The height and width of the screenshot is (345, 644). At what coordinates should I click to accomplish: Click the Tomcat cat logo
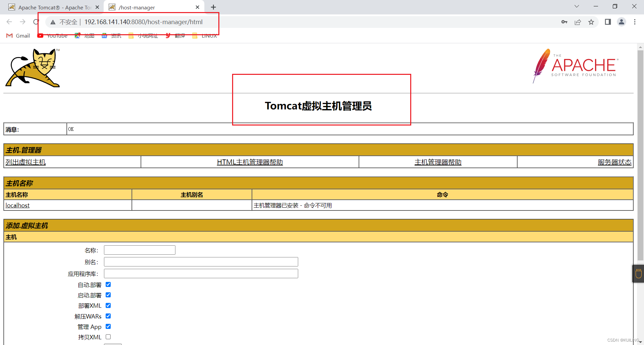point(33,68)
